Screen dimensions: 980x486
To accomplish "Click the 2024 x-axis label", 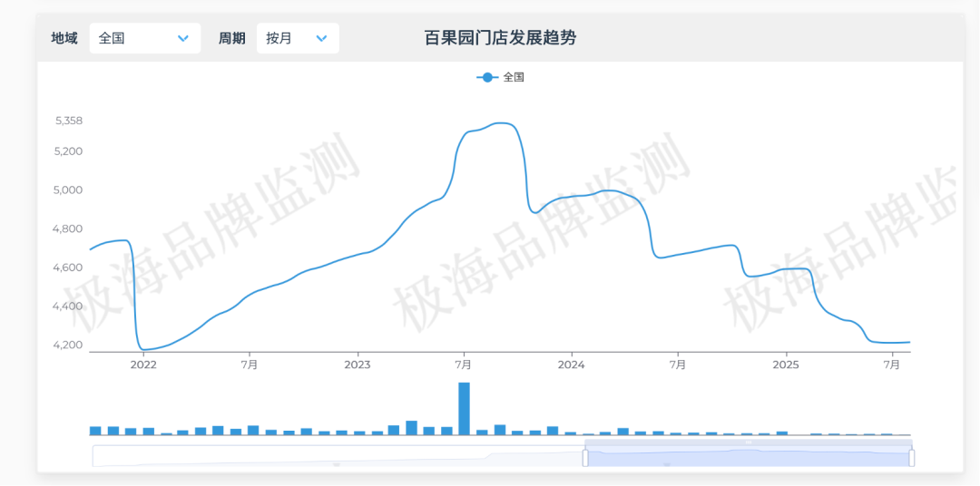I will pyautogui.click(x=571, y=364).
